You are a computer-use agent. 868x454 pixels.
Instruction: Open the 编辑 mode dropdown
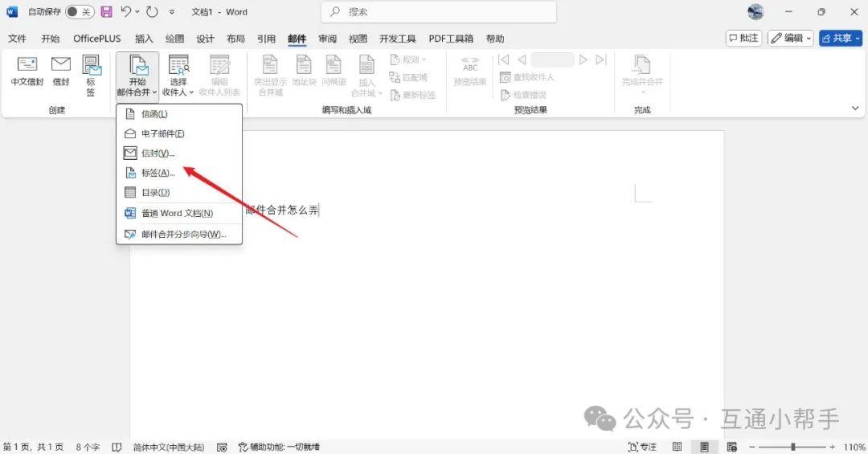[x=791, y=38]
